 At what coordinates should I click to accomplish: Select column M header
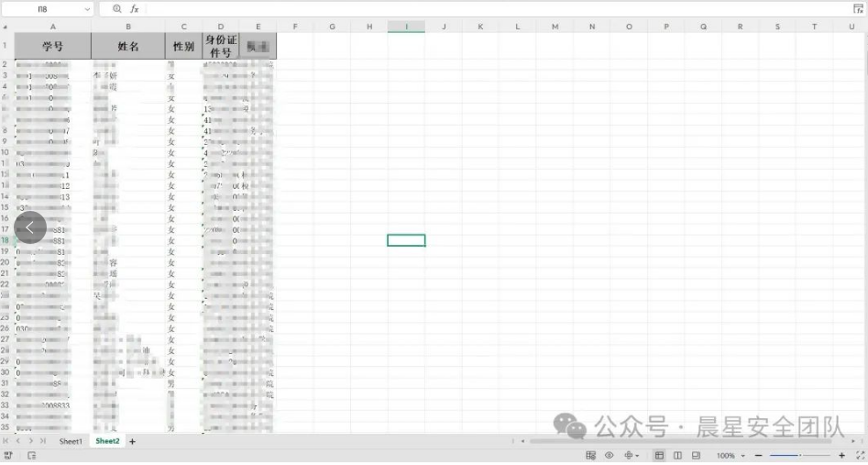click(555, 27)
